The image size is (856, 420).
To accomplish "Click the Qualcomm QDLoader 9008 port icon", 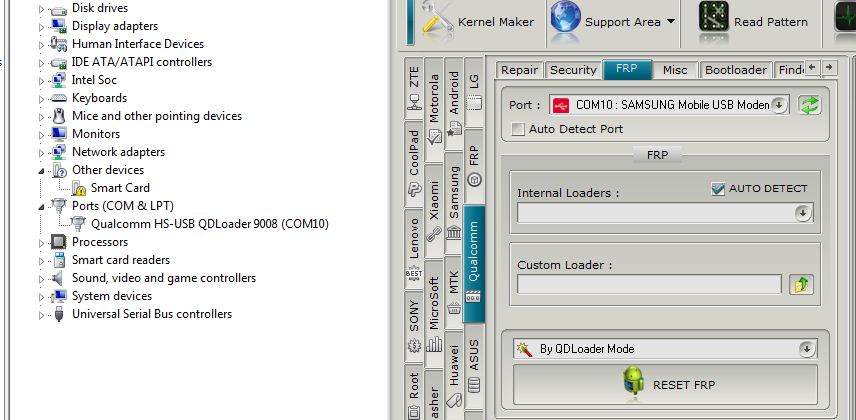I will click(79, 223).
